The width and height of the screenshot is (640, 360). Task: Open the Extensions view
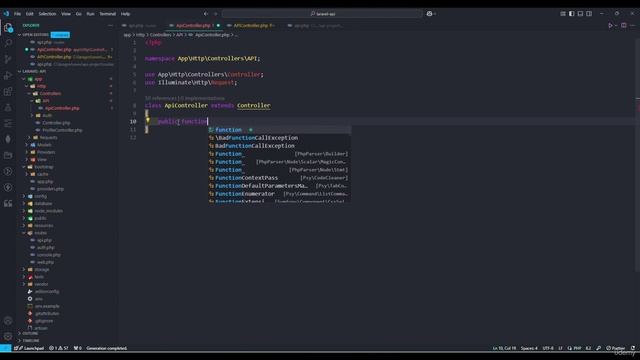tap(8, 91)
